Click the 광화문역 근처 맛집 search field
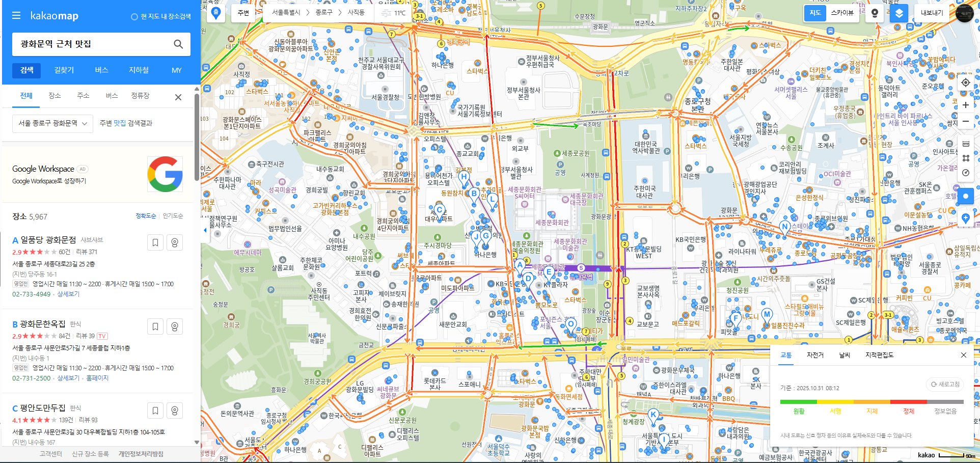This screenshot has width=980, height=463. [x=92, y=44]
